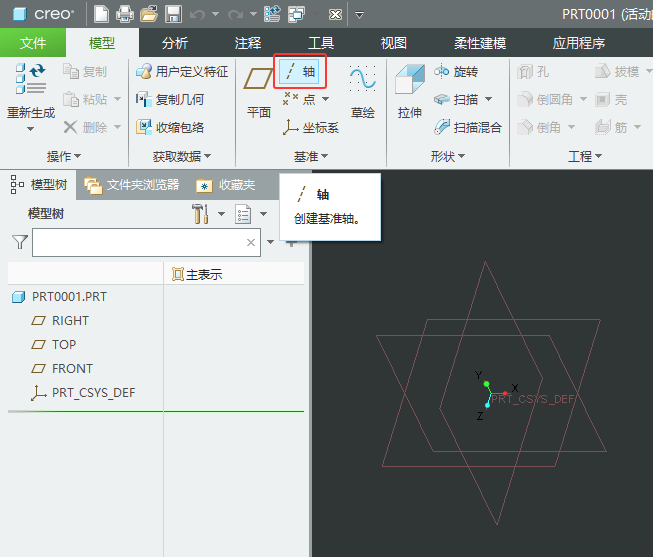Click the Undo arrow icon

coord(197,15)
